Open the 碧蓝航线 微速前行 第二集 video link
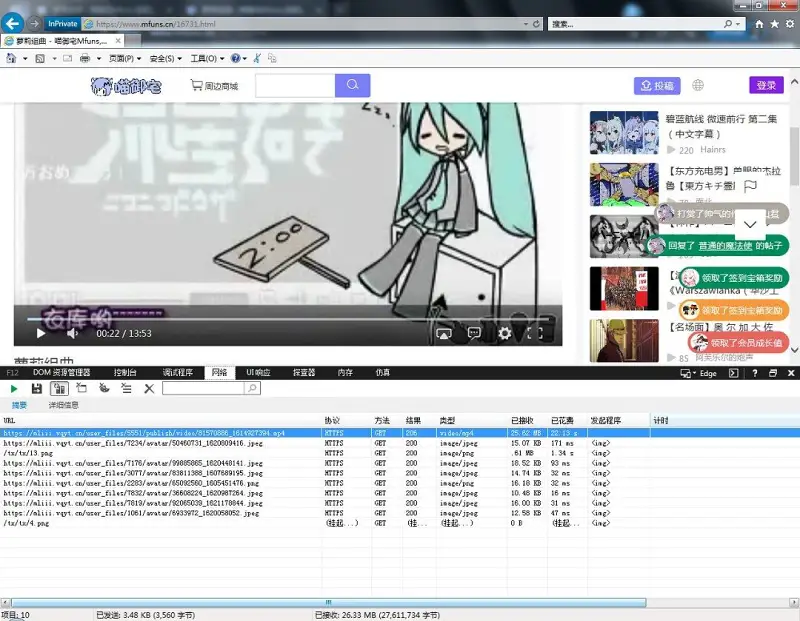Viewport: 800px width, 621px height. point(721,126)
